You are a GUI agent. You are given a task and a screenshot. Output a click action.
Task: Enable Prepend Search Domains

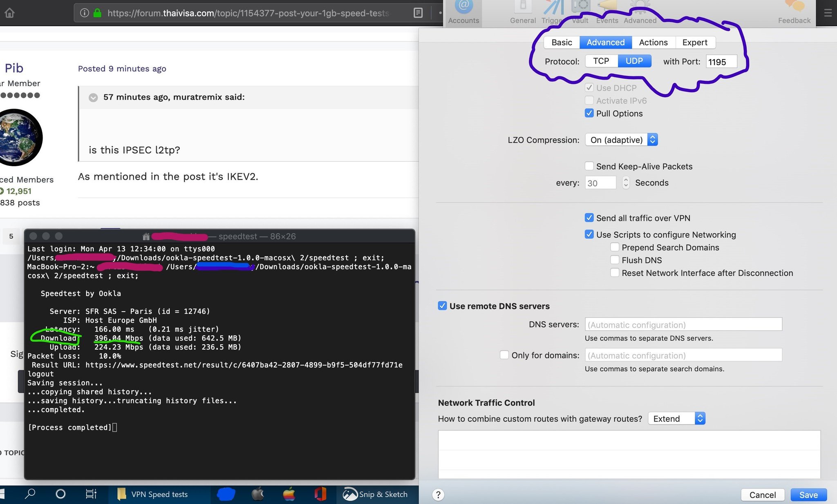(615, 247)
